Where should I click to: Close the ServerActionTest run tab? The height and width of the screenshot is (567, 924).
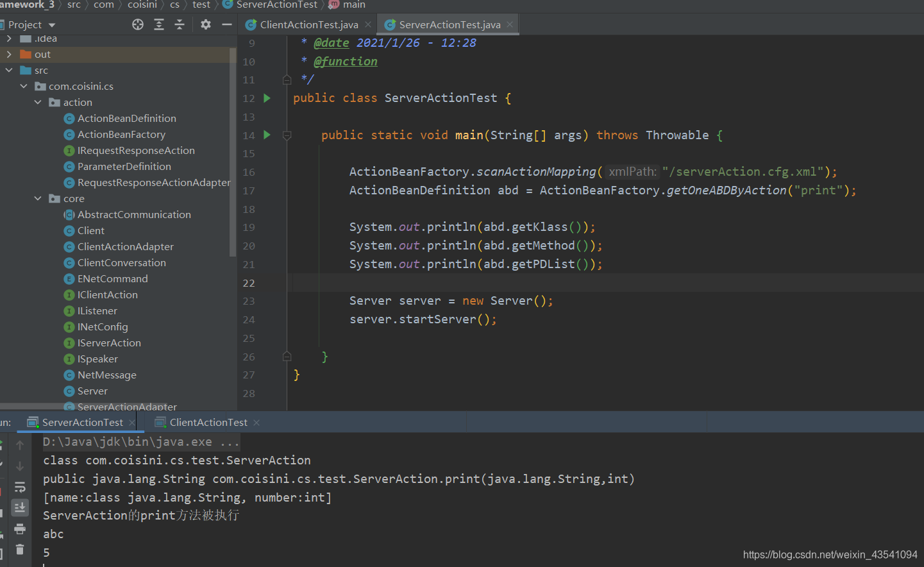[132, 423]
